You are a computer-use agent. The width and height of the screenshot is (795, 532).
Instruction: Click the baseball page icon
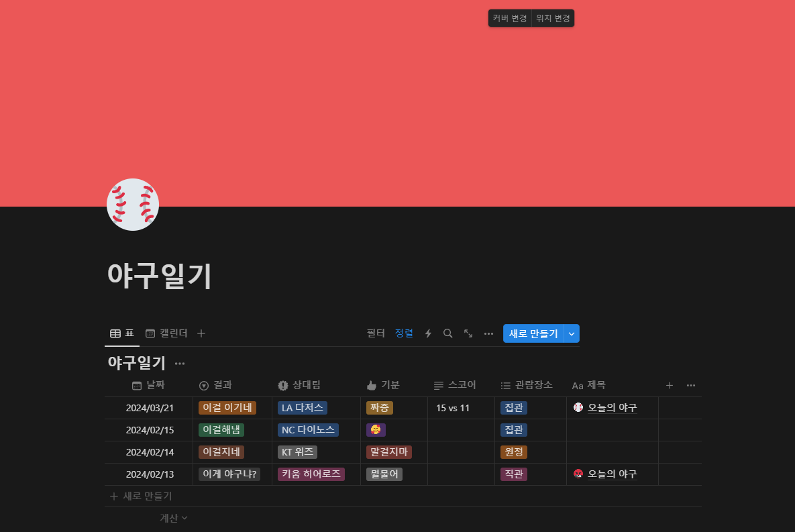[133, 205]
